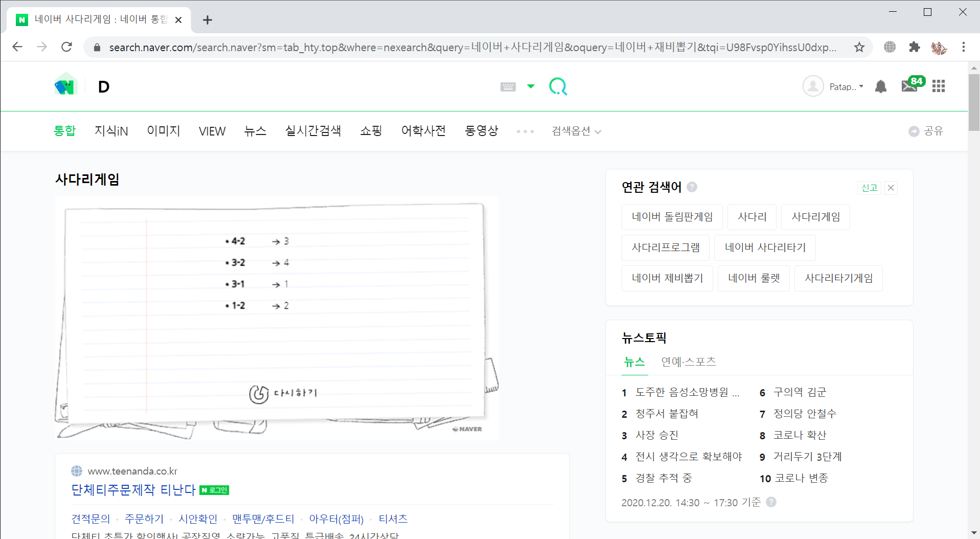Open the 연관 검색어 help icon
Screen dimensions: 980x539
point(692,187)
